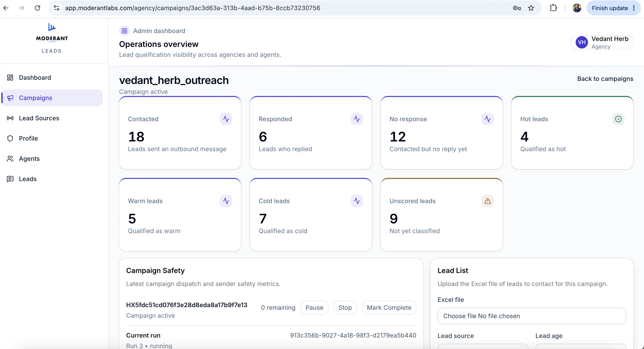644x349 pixels.
Task: Open the Vedant Herb account chip
Action: click(x=602, y=43)
